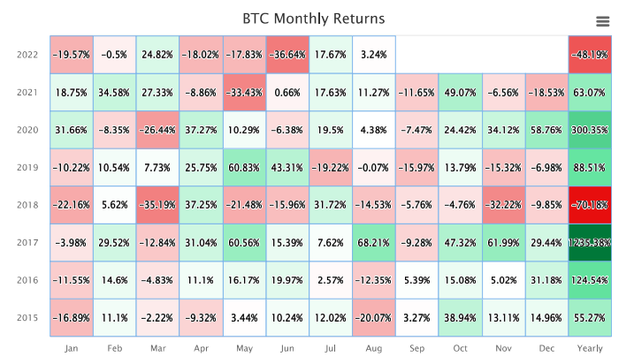
Task: Click the 2018 yearly -70.18% cell
Action: 590,205
